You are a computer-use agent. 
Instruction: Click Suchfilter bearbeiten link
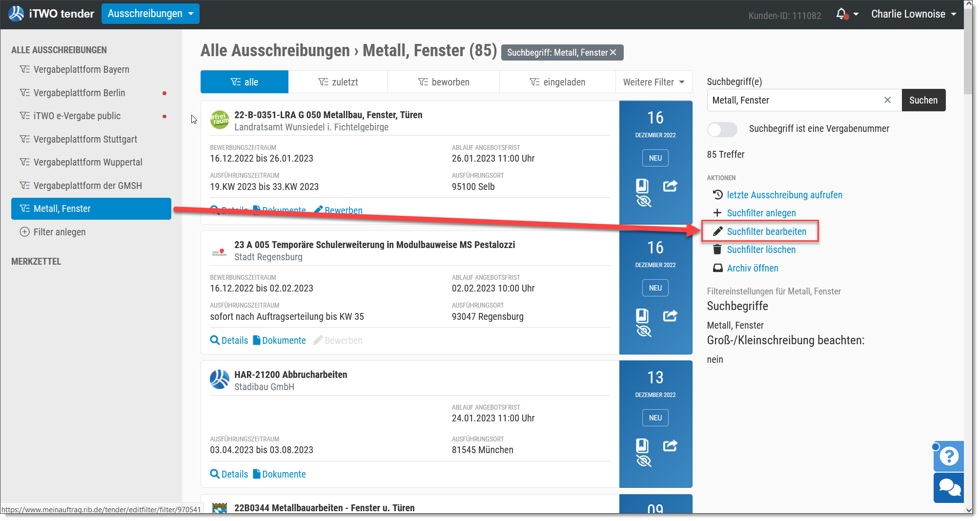click(766, 231)
